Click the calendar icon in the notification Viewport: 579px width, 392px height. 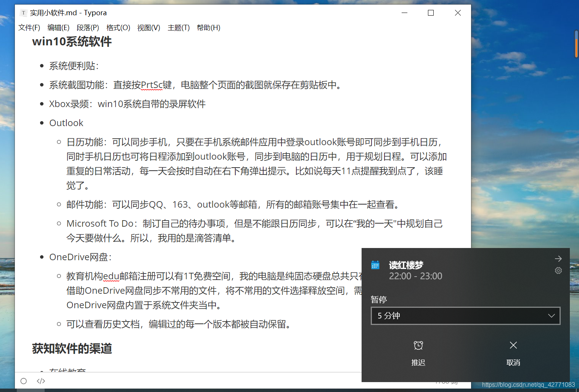[375, 265]
